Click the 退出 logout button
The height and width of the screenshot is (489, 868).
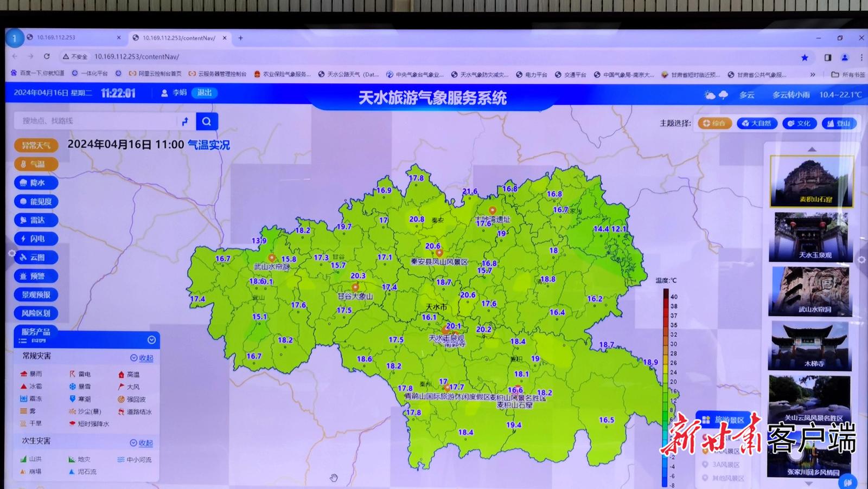click(205, 93)
